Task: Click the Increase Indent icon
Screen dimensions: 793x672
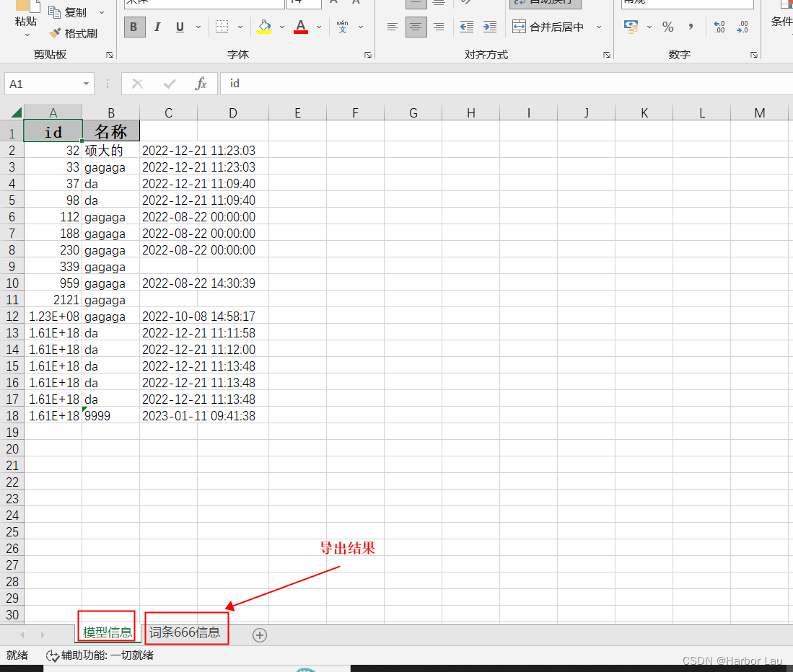Action: point(490,25)
